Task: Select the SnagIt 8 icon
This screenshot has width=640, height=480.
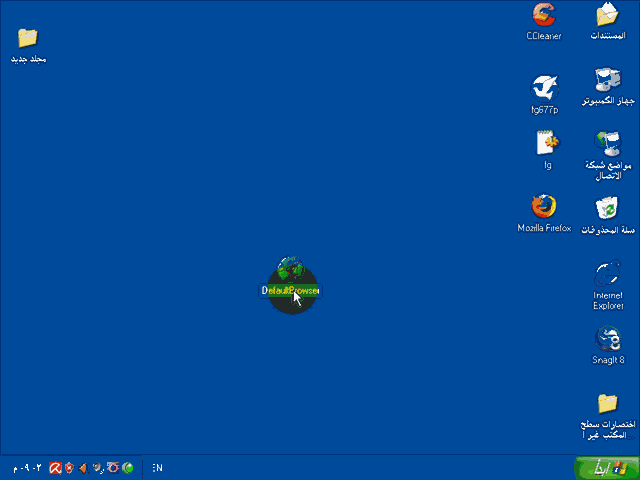Action: coord(607,339)
